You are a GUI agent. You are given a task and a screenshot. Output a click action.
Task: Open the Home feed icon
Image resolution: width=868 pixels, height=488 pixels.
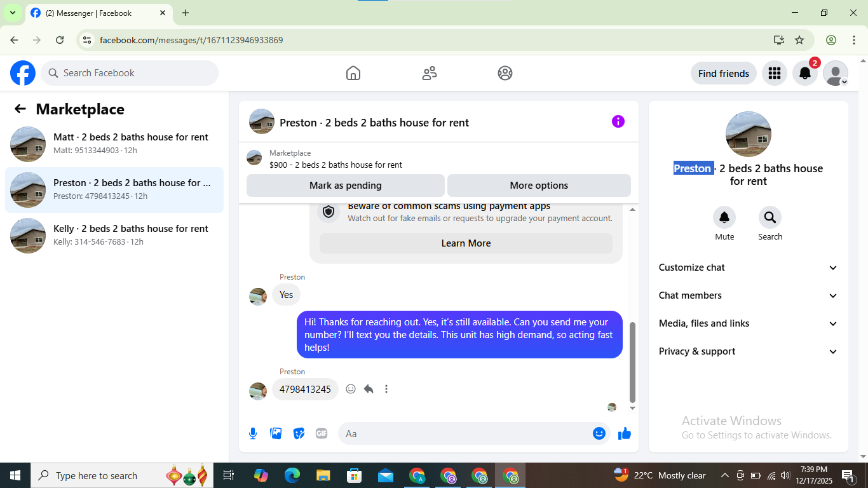point(353,73)
